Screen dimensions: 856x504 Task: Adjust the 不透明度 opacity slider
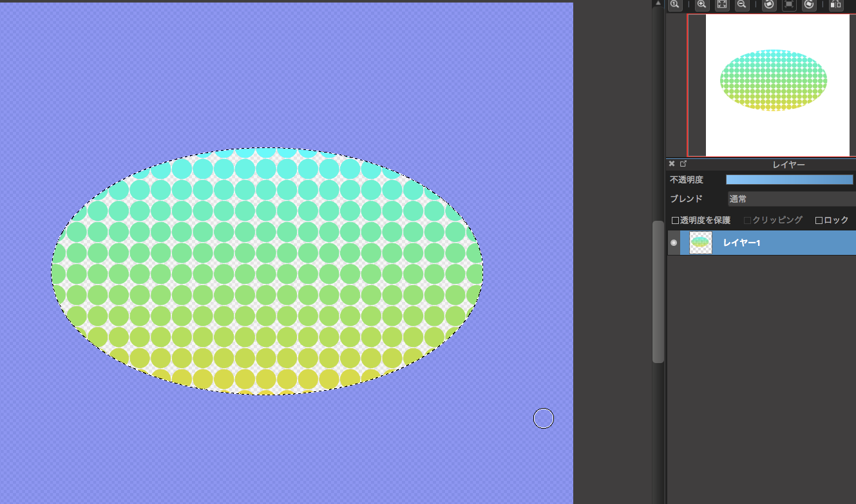tap(790, 180)
